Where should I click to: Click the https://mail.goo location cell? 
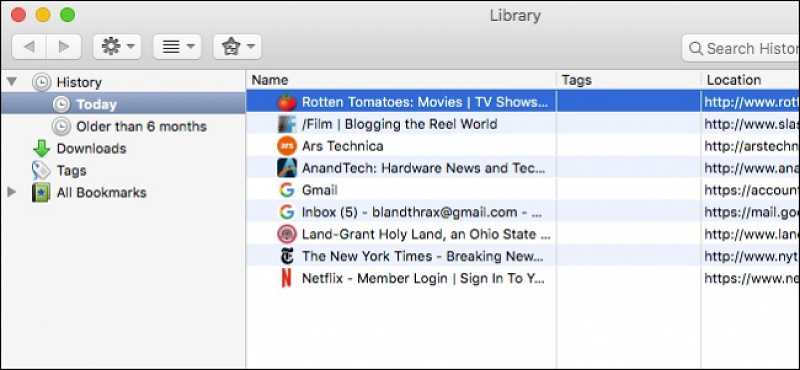[x=751, y=212]
